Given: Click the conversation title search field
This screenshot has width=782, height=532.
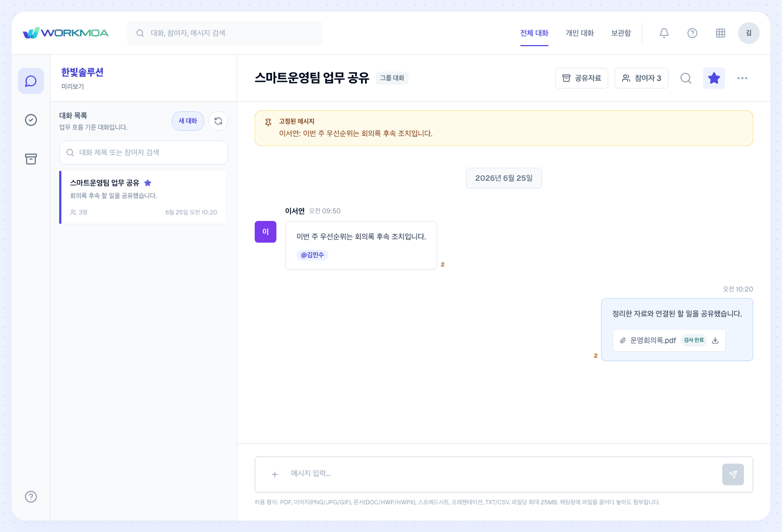Looking at the screenshot, I should [x=143, y=153].
